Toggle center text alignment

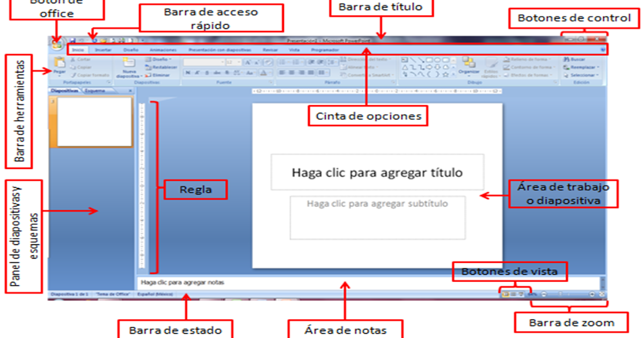291,73
